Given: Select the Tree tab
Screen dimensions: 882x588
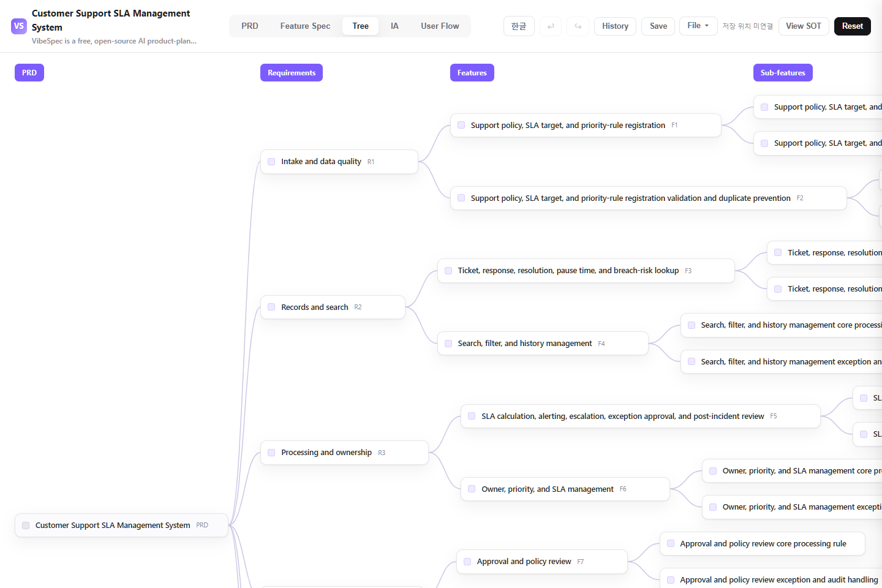Looking at the screenshot, I should [x=361, y=26].
